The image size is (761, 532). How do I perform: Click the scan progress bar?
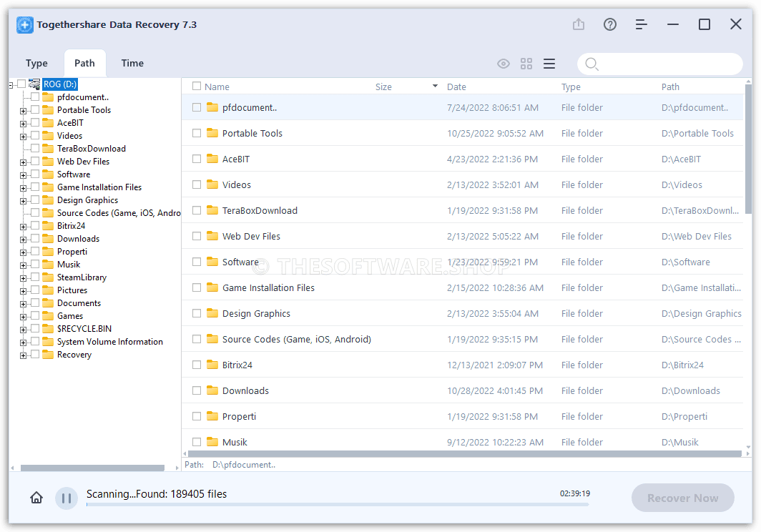coord(338,505)
